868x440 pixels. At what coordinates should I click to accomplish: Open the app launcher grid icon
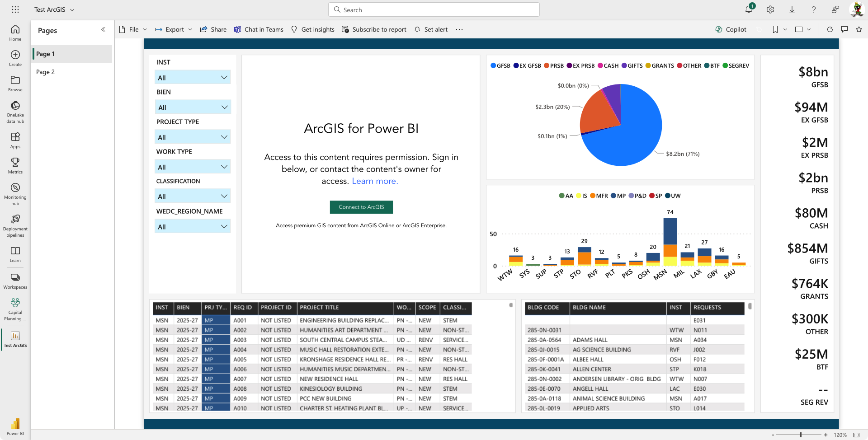(x=15, y=9)
